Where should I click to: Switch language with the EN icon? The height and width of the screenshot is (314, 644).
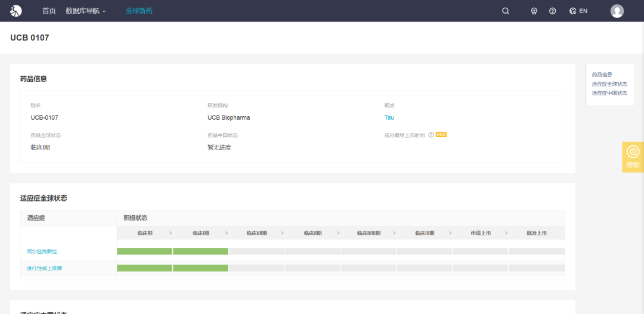tap(578, 11)
